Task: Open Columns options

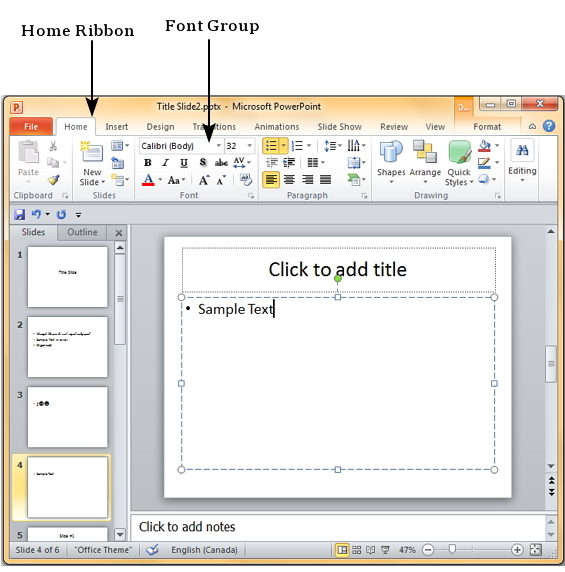Action: (316, 162)
